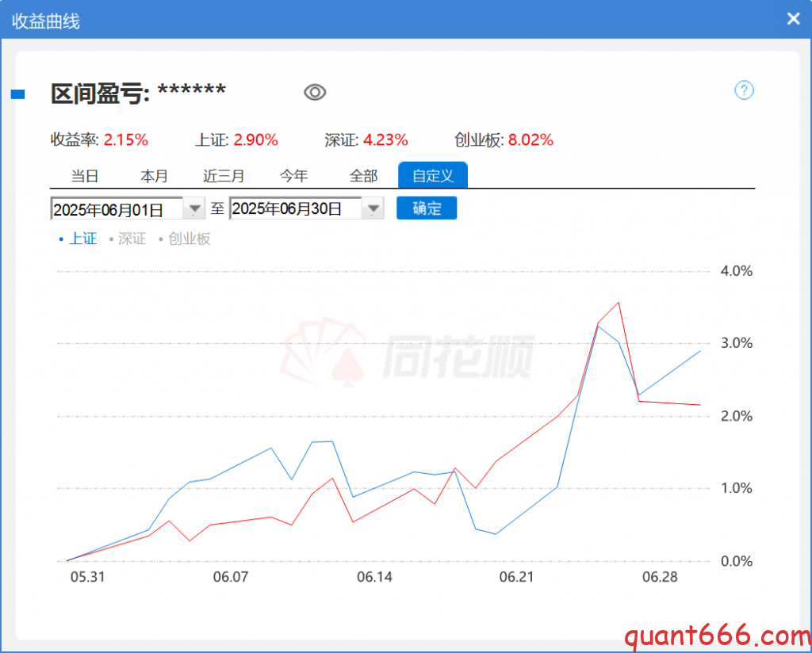Switch to the 近三月 tab
The width and height of the screenshot is (812, 653).
point(224,176)
